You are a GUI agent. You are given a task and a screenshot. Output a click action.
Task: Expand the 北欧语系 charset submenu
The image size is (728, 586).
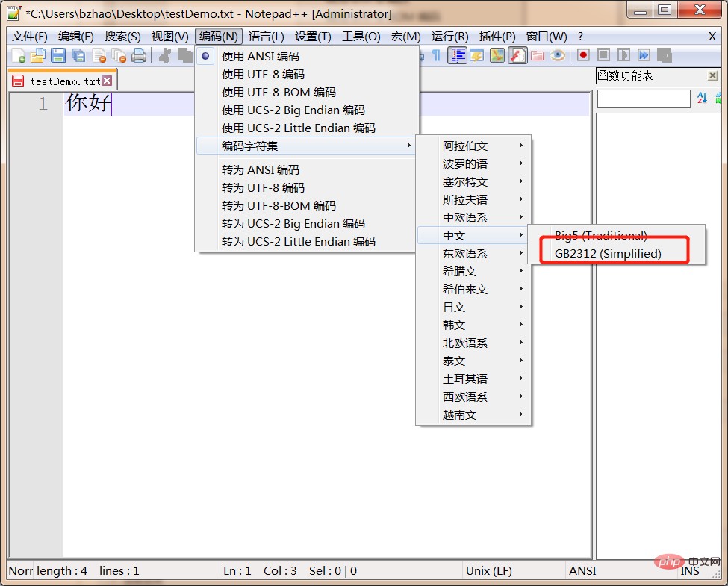pyautogui.click(x=473, y=343)
